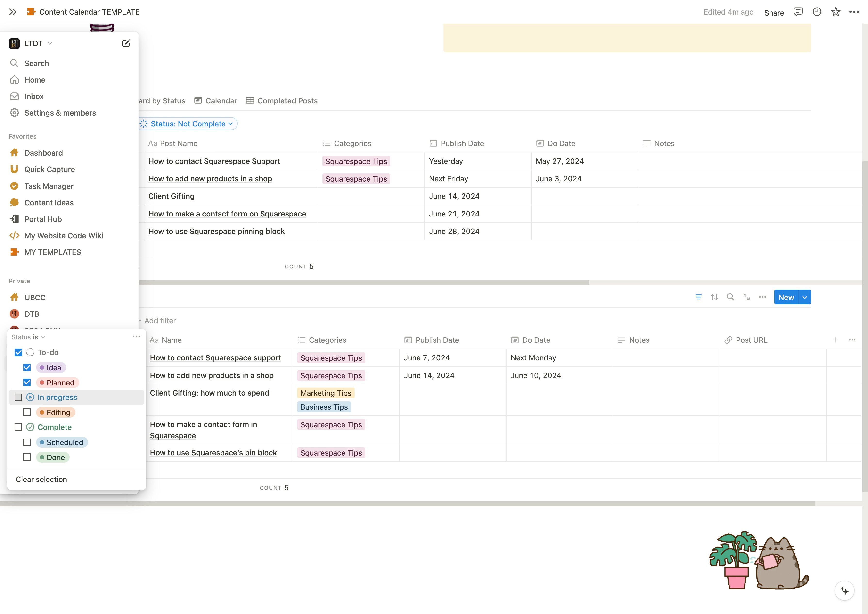Open page history clock icon
Viewport: 868px width, 614px height.
pos(817,12)
